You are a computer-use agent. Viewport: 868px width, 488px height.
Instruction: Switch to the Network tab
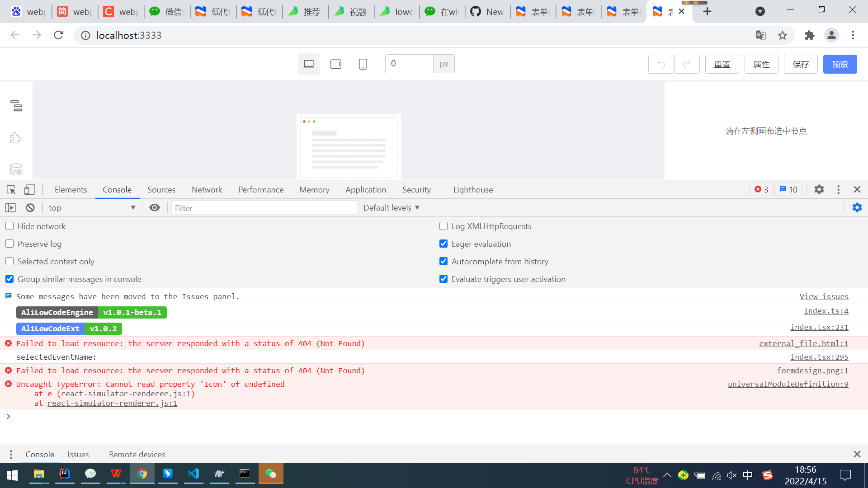pos(207,189)
